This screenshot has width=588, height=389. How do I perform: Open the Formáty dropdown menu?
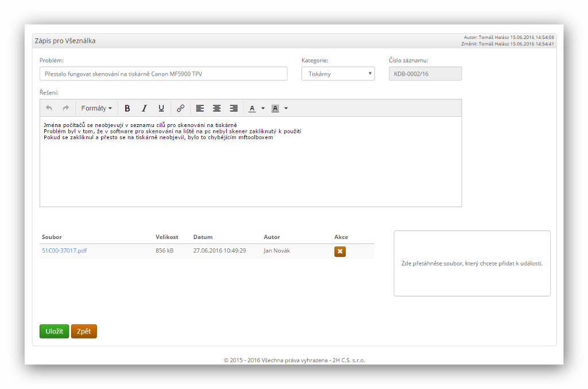pyautogui.click(x=96, y=108)
